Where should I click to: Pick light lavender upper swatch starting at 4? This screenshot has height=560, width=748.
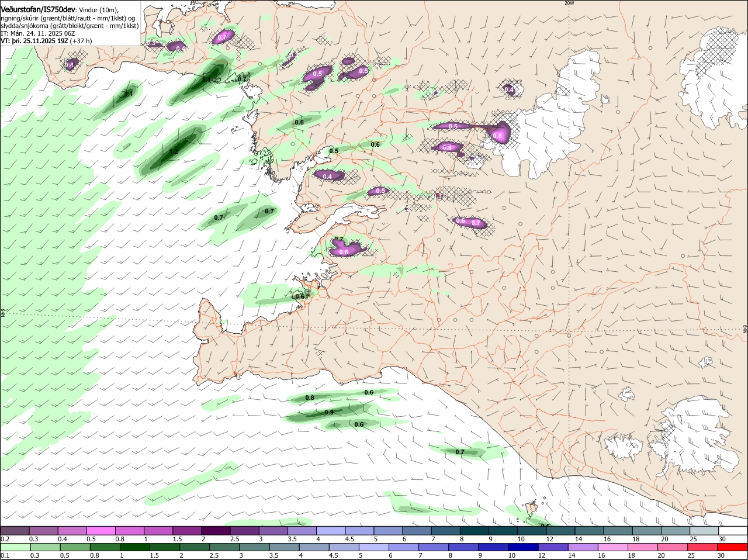(330, 530)
